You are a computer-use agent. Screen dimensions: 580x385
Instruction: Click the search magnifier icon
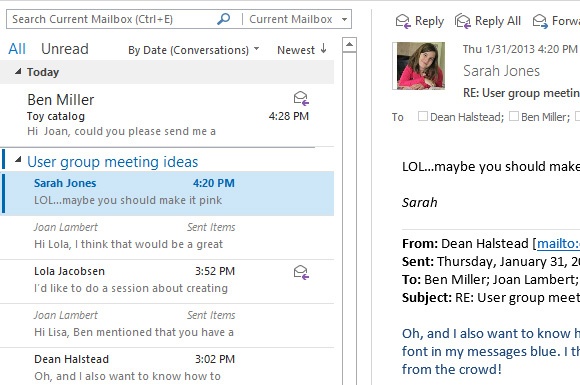(223, 18)
